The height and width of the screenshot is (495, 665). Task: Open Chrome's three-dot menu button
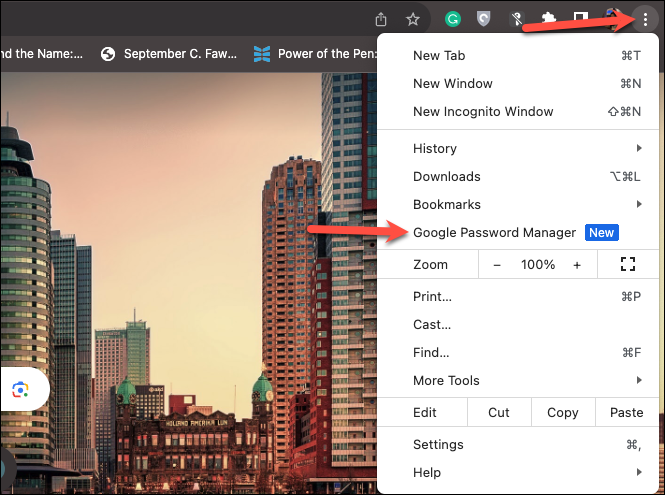645,20
